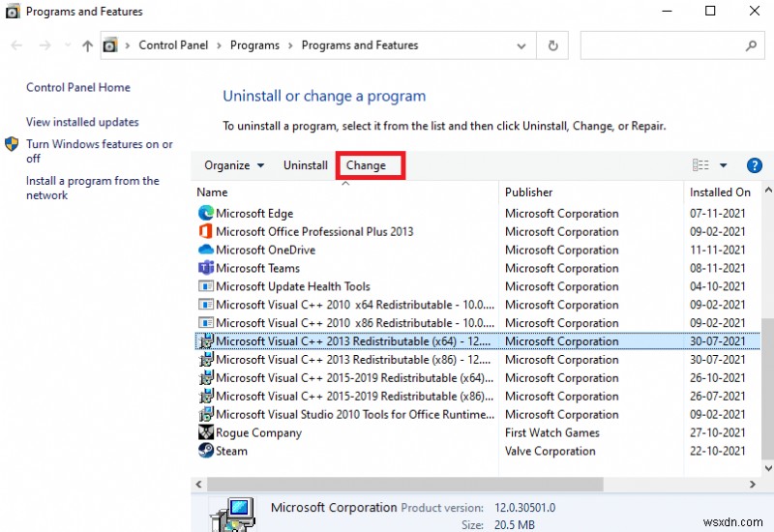The image size is (774, 532).
Task: Click the Visual C++ 2015-2019 (x64) icon
Action: (x=206, y=377)
